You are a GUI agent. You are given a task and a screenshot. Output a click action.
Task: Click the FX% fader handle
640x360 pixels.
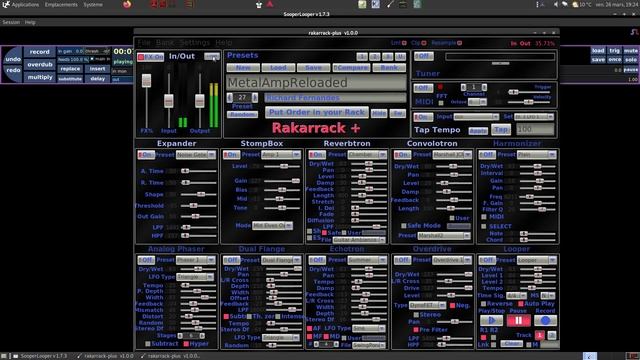coord(147,80)
